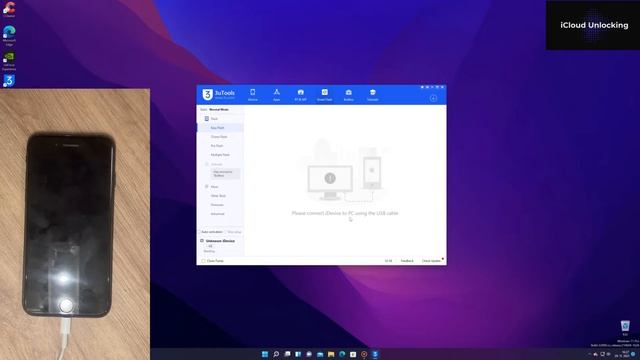This screenshot has height=360, width=640.
Task: Open the GeForce Experience desktop shortcut
Action: point(9,61)
